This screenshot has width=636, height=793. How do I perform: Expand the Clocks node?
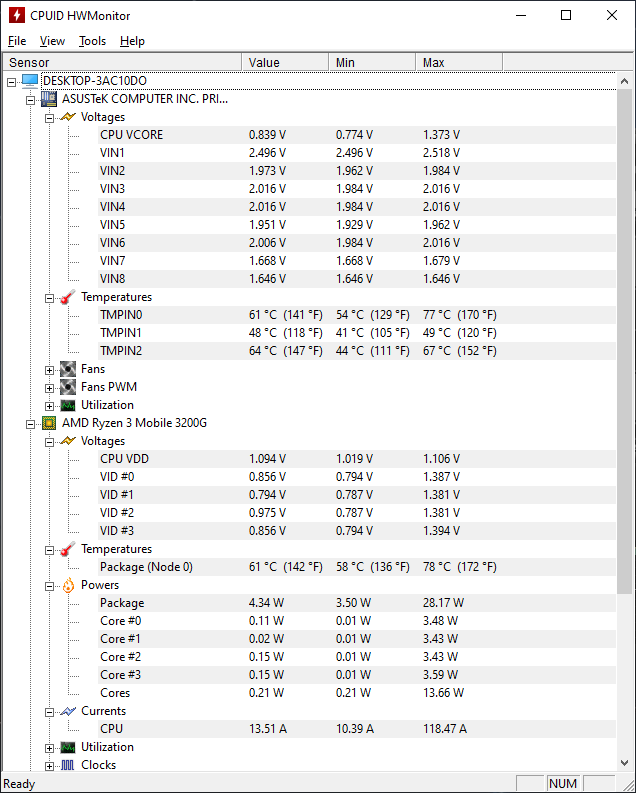coord(49,766)
